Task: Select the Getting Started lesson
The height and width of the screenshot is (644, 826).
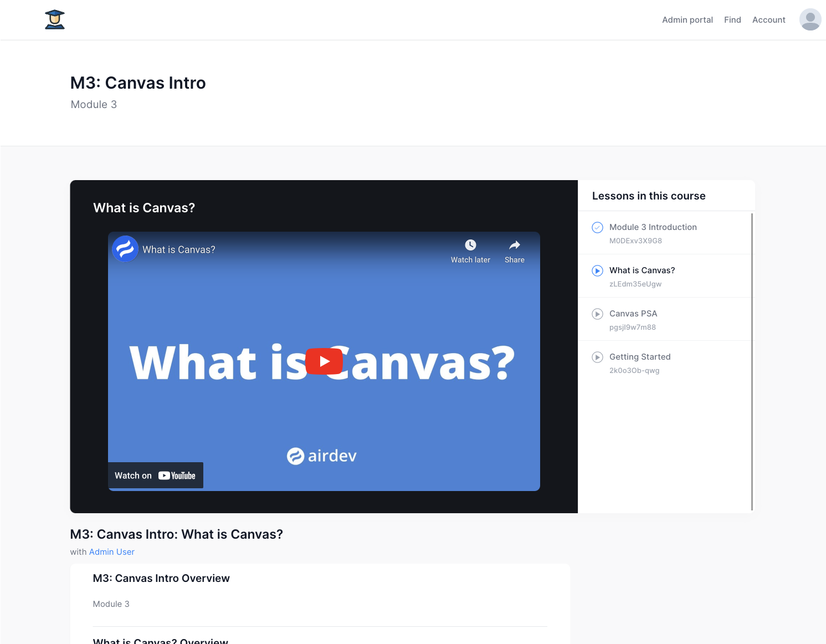Action: pos(666,362)
